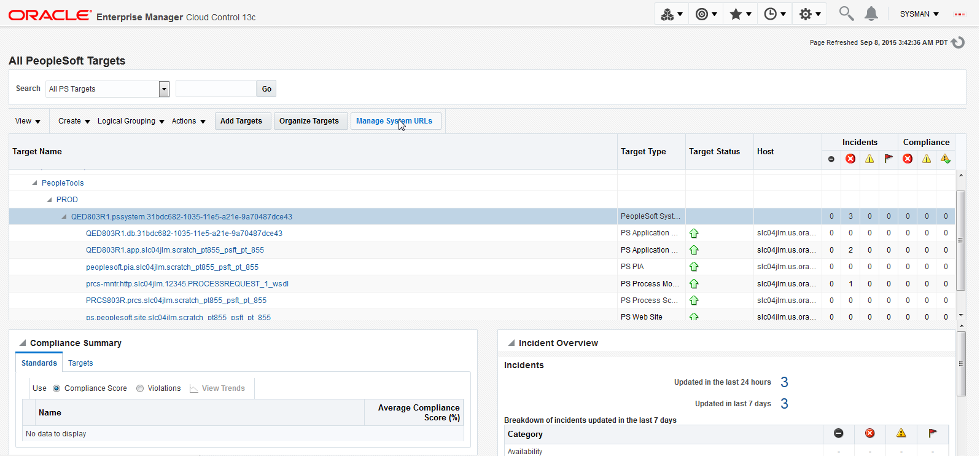Click the fatal icon under Incidents column header
980x456 pixels.
tap(831, 159)
